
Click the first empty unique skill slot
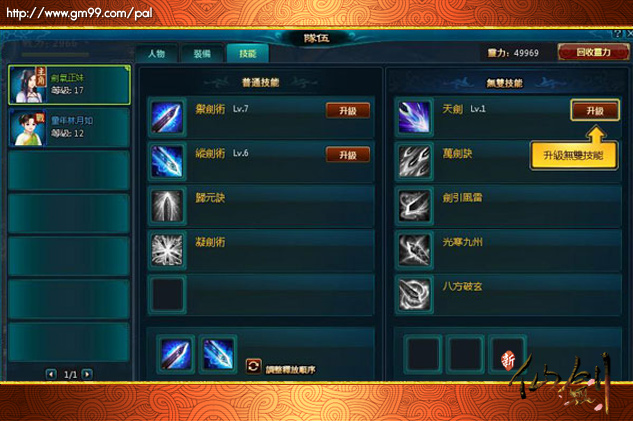[x=423, y=354]
